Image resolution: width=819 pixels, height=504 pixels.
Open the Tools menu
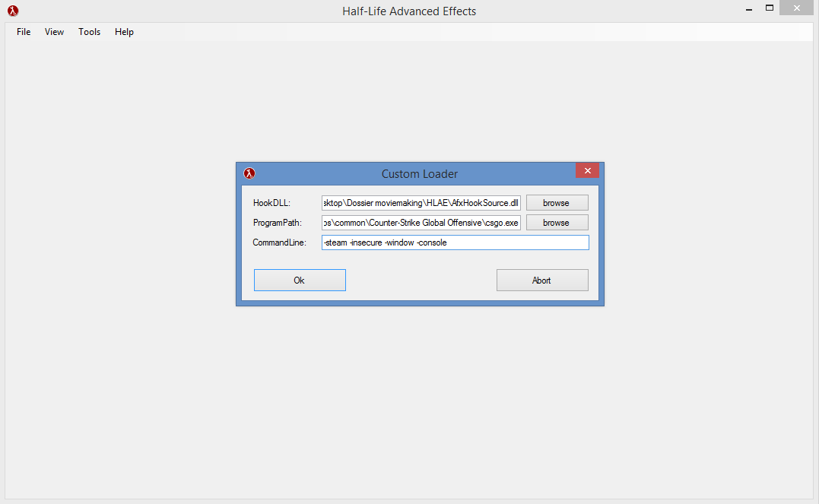coord(89,32)
